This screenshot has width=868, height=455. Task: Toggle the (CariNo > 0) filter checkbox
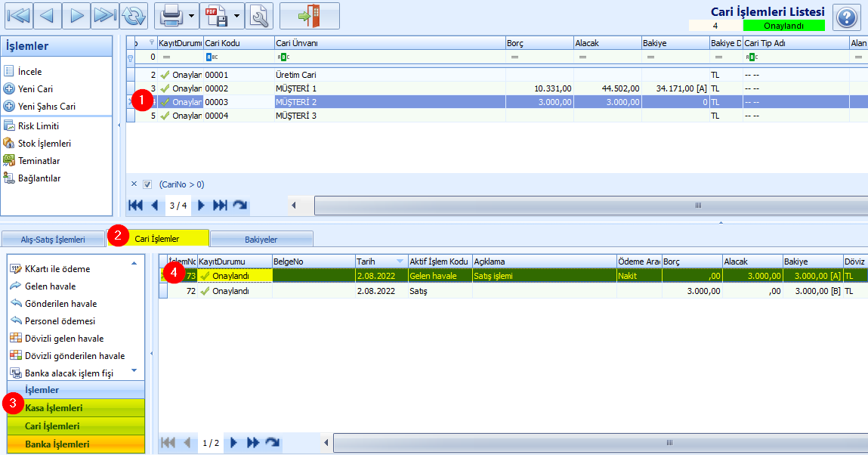coord(147,184)
